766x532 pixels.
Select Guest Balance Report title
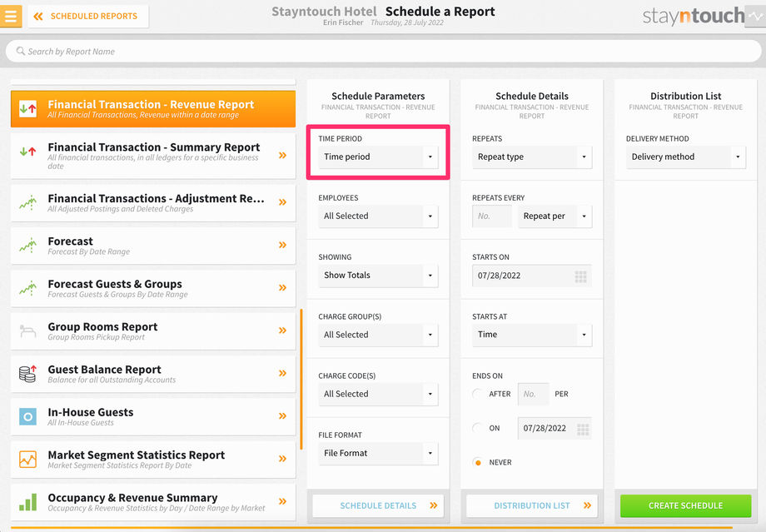(x=105, y=370)
